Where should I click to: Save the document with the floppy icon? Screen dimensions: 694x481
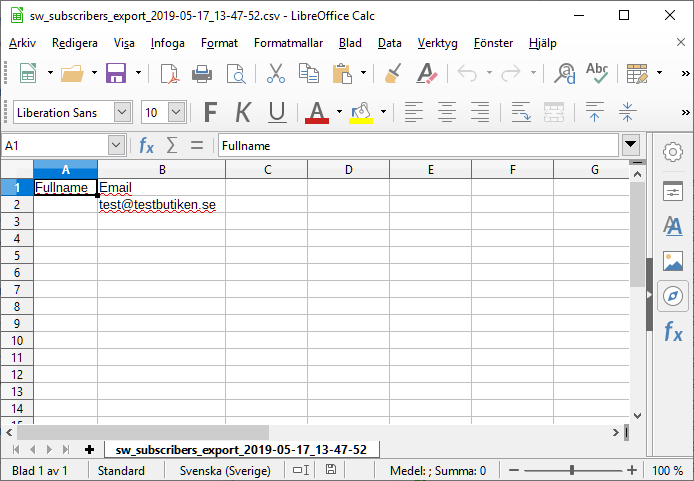(x=116, y=73)
